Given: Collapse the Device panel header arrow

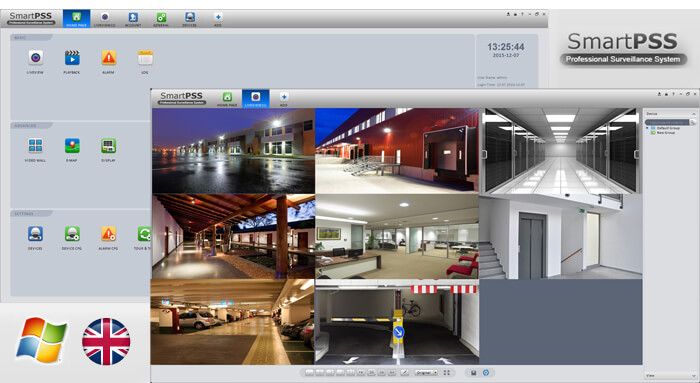Looking at the screenshot, I should [x=693, y=114].
